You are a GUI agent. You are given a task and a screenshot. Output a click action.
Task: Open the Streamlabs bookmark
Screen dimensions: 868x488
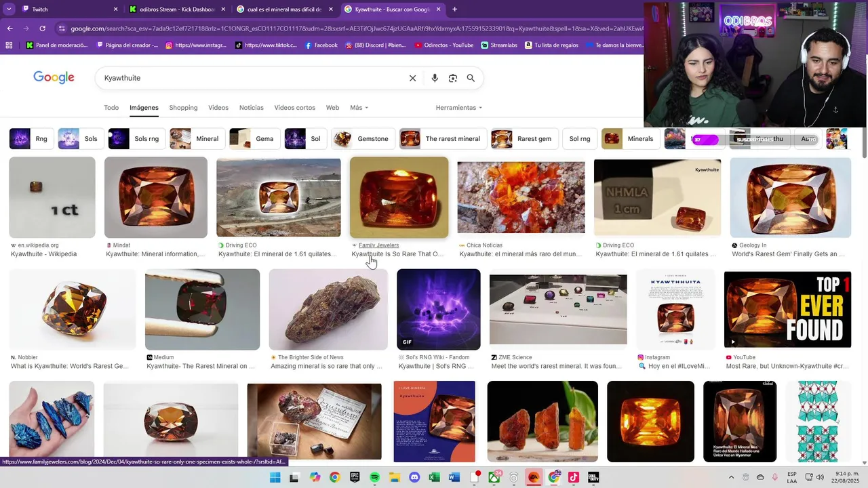point(499,45)
